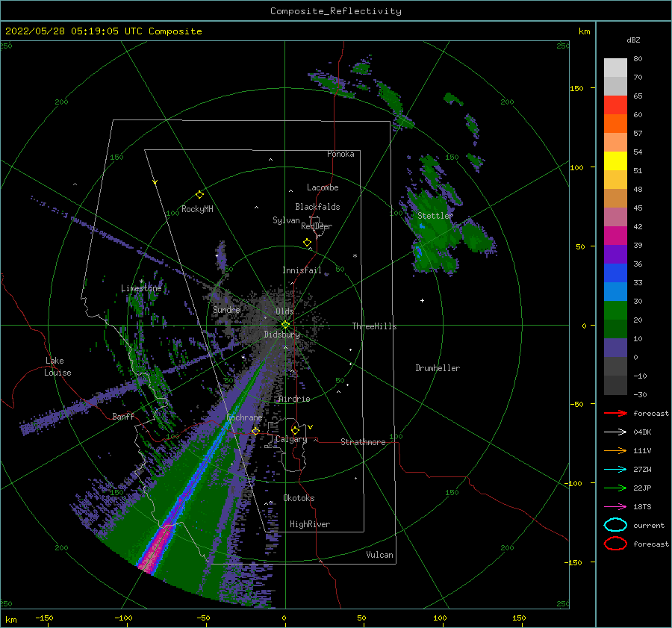The width and height of the screenshot is (672, 628).
Task: Click the Stettler city label
Action: (435, 216)
